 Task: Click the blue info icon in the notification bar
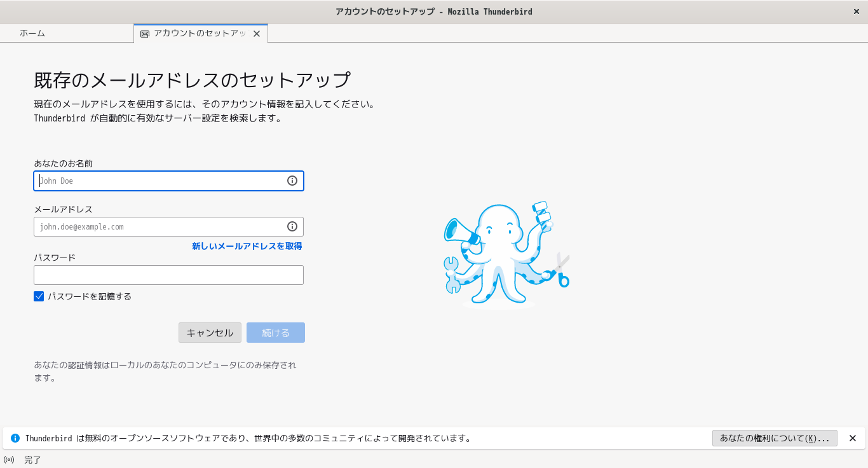tap(15, 438)
